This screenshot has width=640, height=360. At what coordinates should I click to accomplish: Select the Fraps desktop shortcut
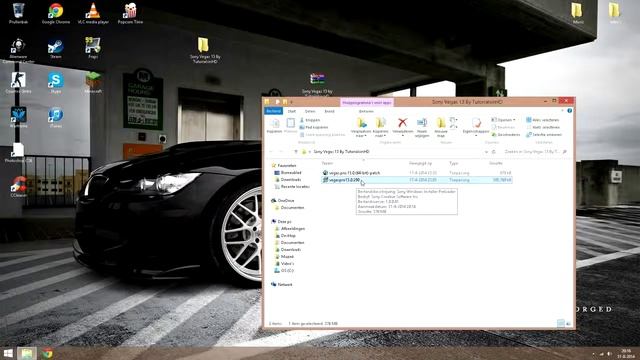click(93, 48)
